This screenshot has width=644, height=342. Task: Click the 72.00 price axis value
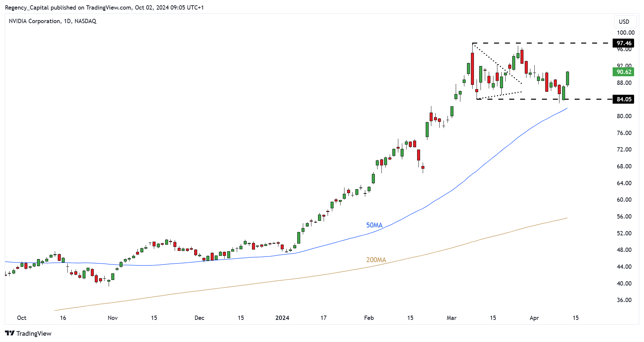624,150
